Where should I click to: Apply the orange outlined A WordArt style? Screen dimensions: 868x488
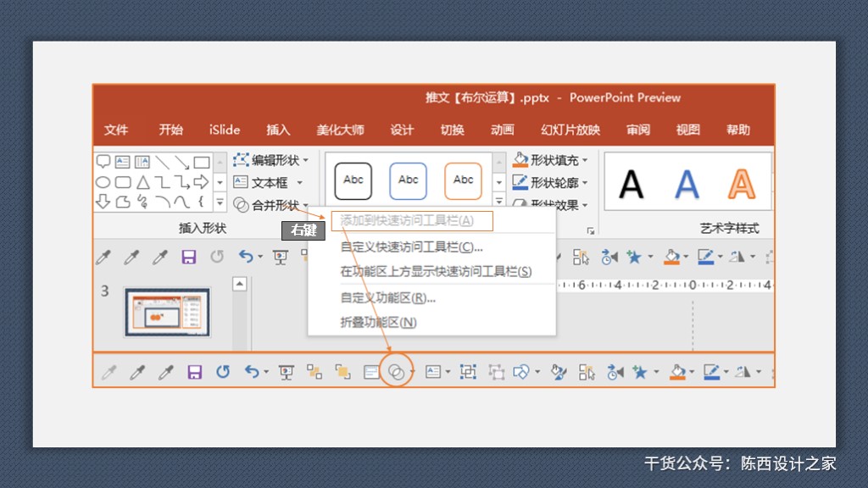[741, 184]
